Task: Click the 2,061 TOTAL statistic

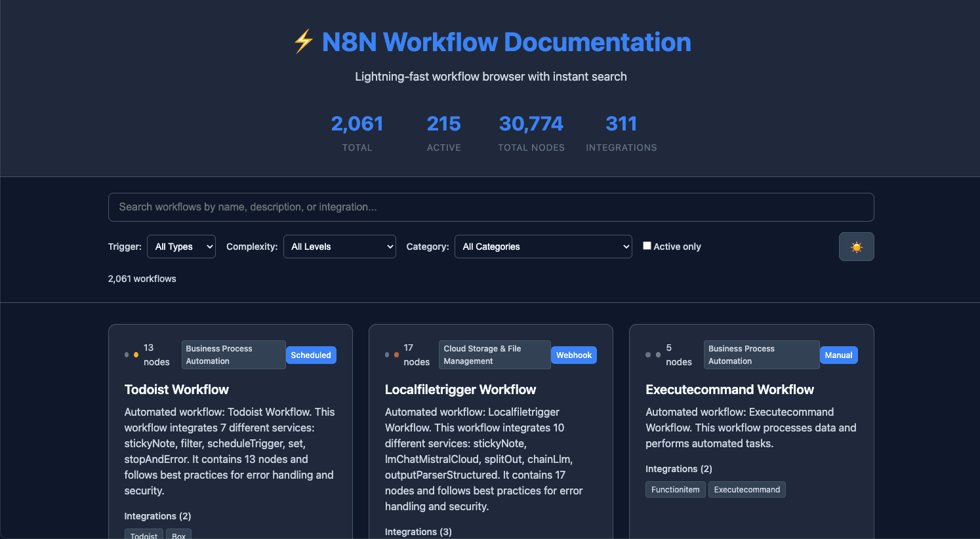Action: click(x=357, y=132)
